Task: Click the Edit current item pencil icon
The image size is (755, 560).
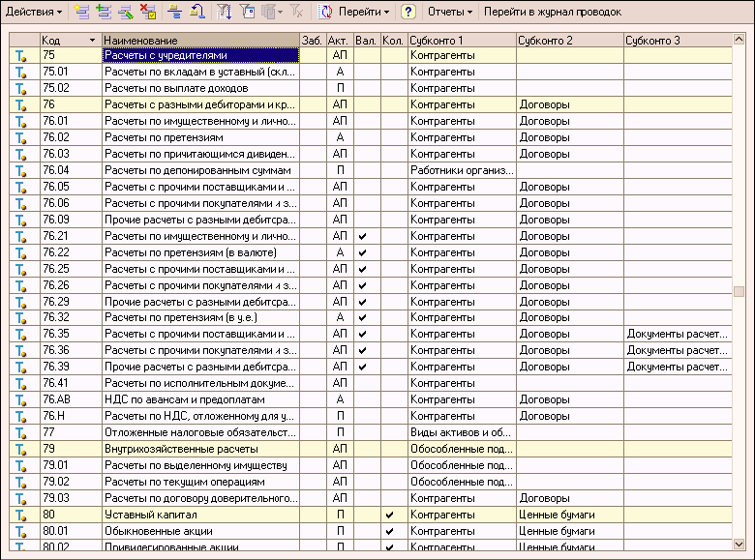Action: pos(125,13)
